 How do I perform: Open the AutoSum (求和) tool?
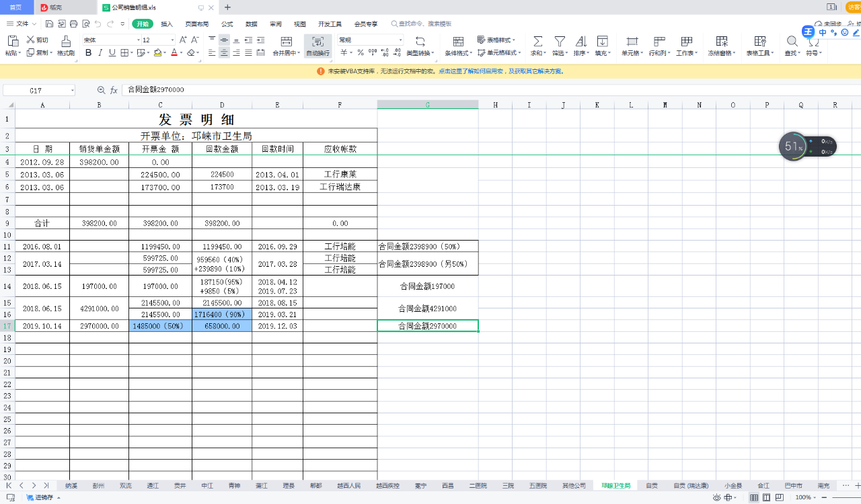coord(537,42)
